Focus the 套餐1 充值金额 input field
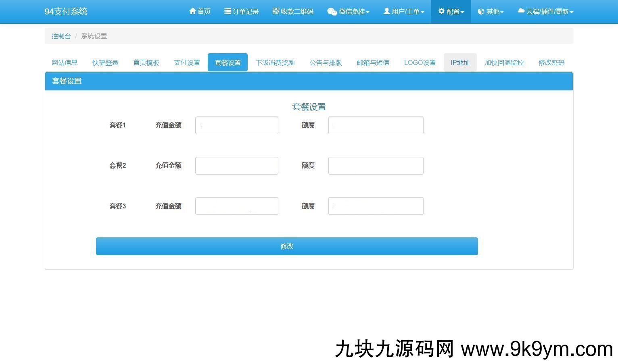Screen dimensions: 618x364 236,125
